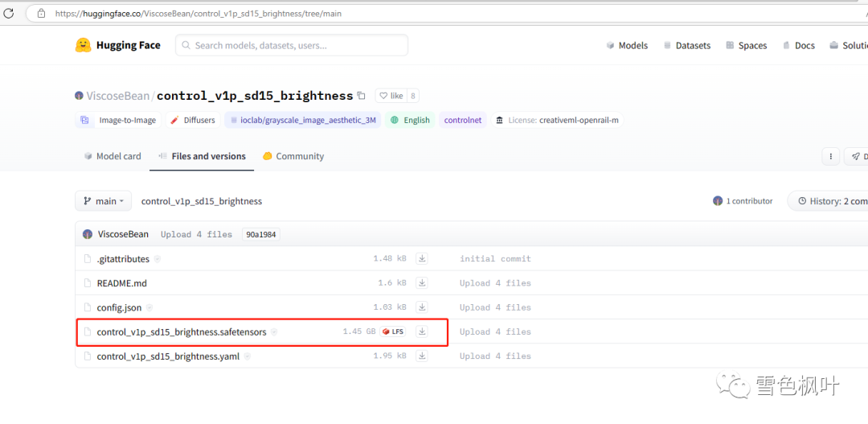Open the three-dot more options menu
The image size is (868, 424).
tap(830, 157)
